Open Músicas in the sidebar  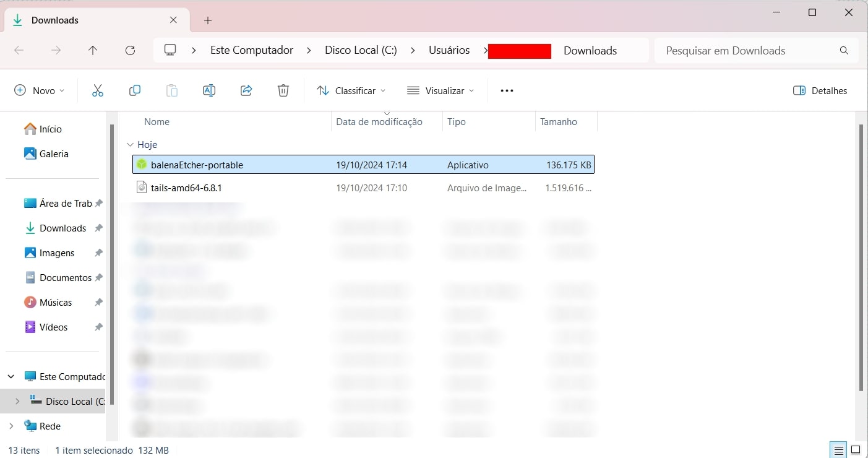point(48,302)
